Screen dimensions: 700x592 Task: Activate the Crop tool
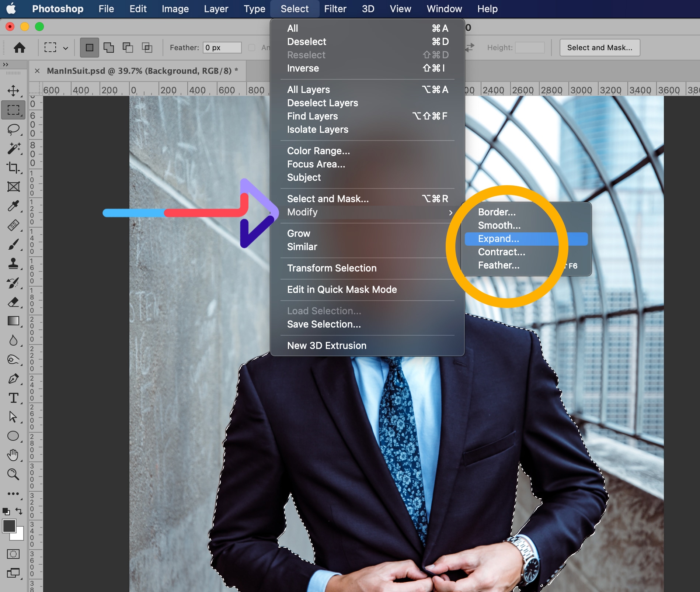13,168
